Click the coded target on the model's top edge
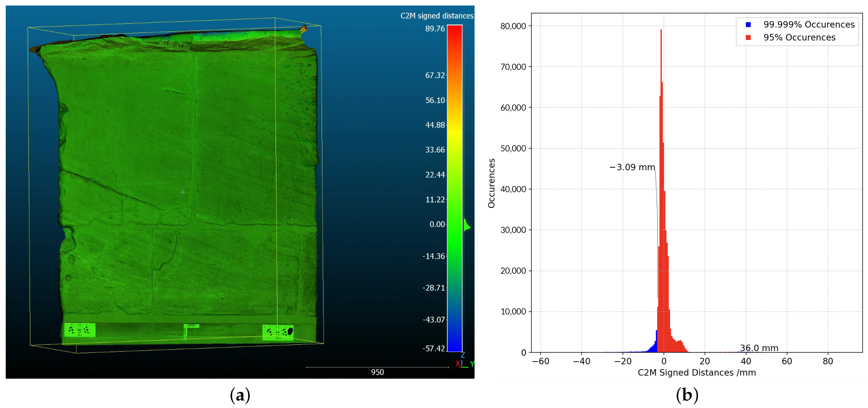 (x=175, y=45)
